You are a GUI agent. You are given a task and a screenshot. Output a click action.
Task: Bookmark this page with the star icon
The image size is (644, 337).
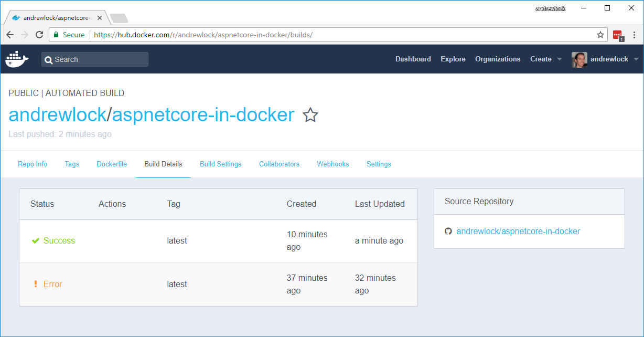tap(600, 35)
